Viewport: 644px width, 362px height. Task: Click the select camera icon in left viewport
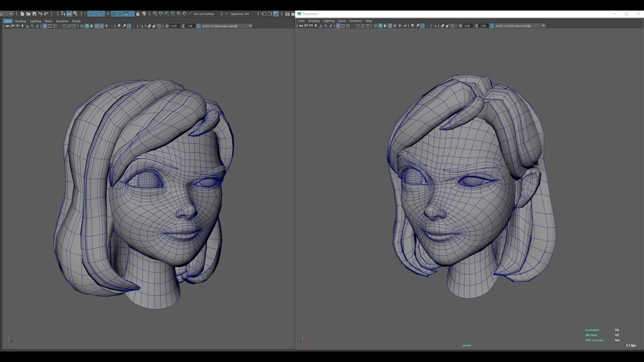point(7,26)
